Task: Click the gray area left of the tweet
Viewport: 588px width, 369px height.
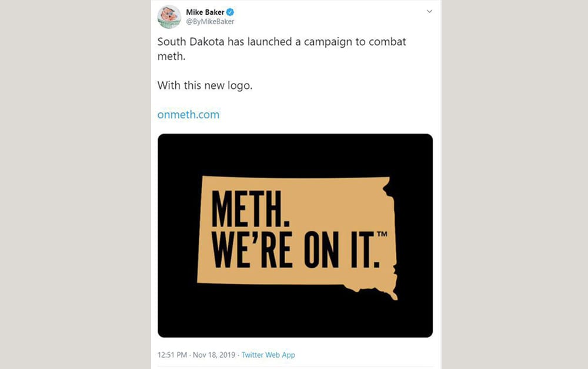Action: pyautogui.click(x=75, y=184)
